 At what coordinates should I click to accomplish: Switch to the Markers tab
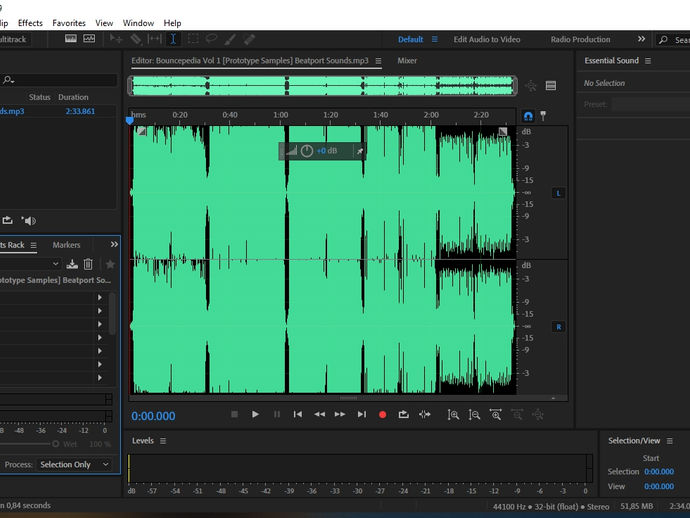tap(66, 245)
